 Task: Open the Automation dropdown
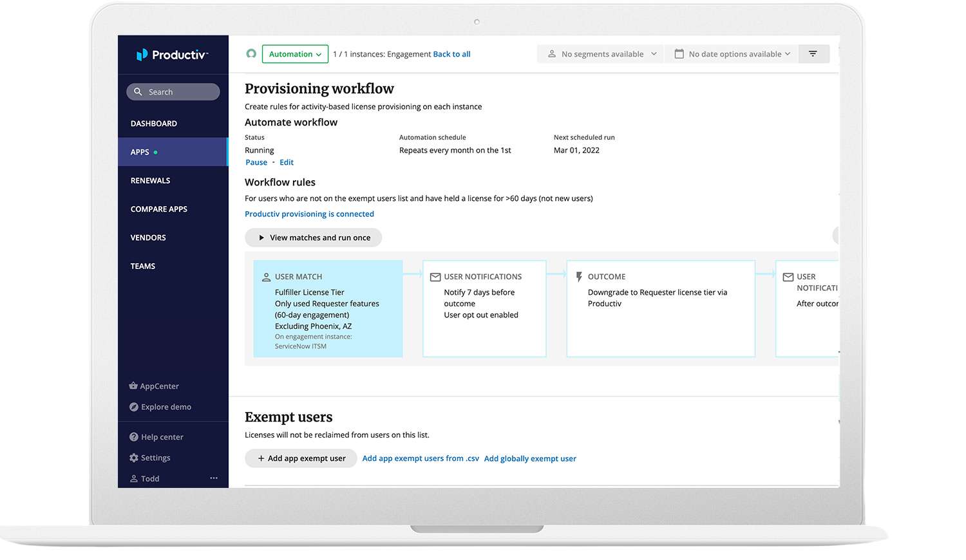coord(295,54)
